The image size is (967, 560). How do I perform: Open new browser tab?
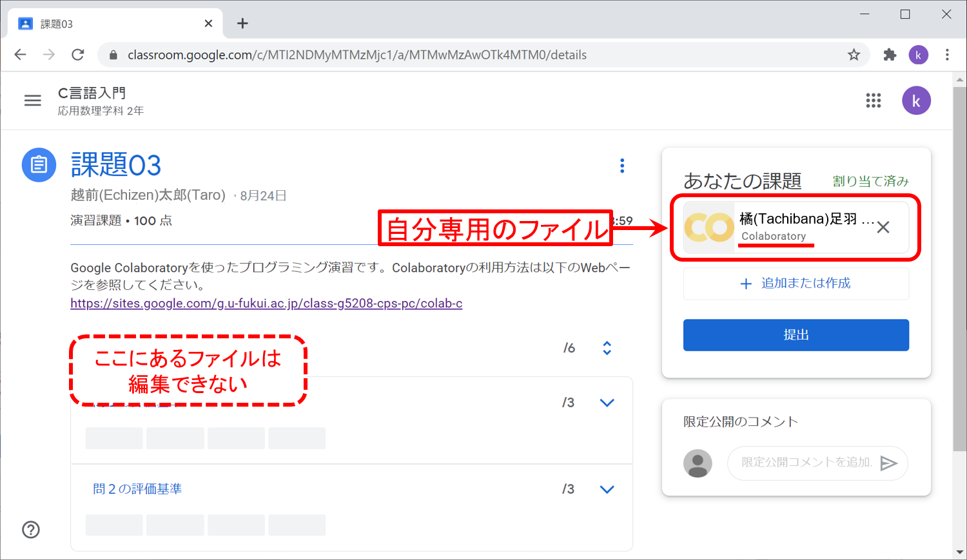[x=242, y=23]
